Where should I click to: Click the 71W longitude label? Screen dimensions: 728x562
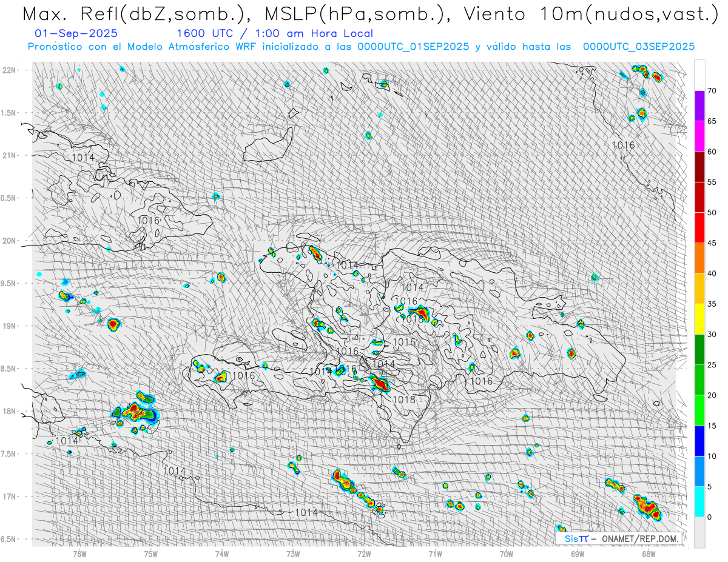point(435,553)
